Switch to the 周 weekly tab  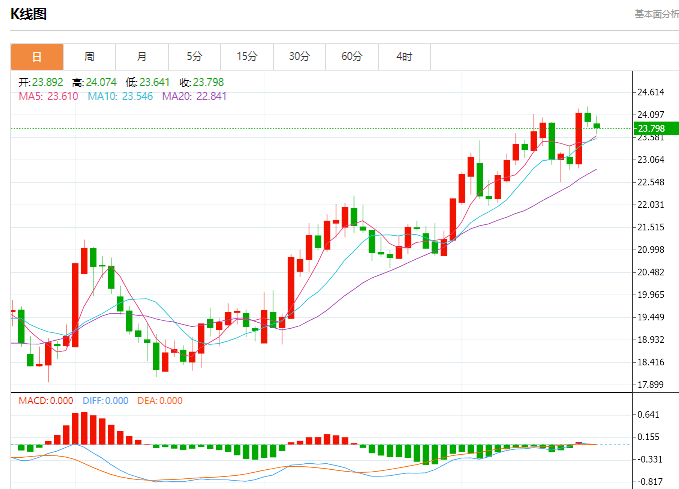click(89, 57)
